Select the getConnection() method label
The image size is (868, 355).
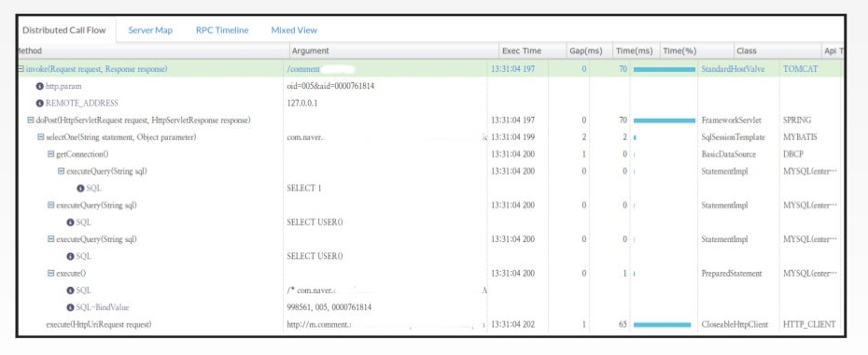tap(82, 154)
